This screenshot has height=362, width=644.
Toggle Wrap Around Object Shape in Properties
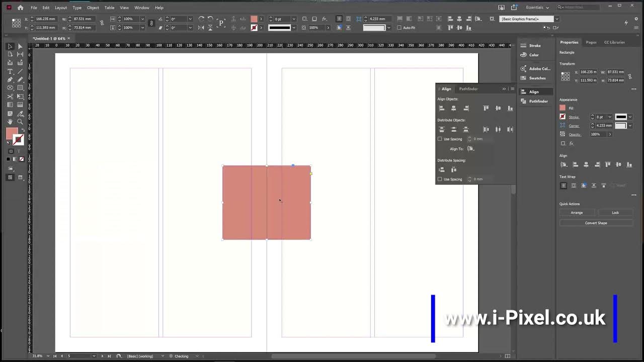tap(584, 186)
